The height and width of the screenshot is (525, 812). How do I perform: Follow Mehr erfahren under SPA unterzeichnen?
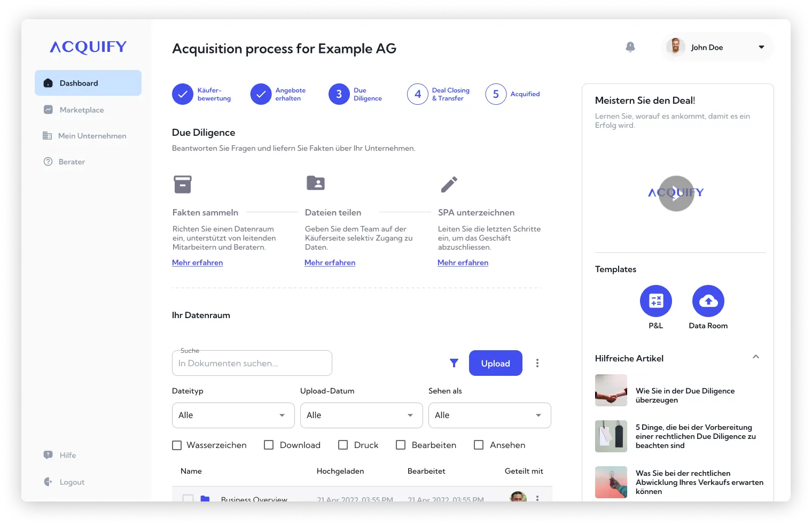(x=463, y=262)
